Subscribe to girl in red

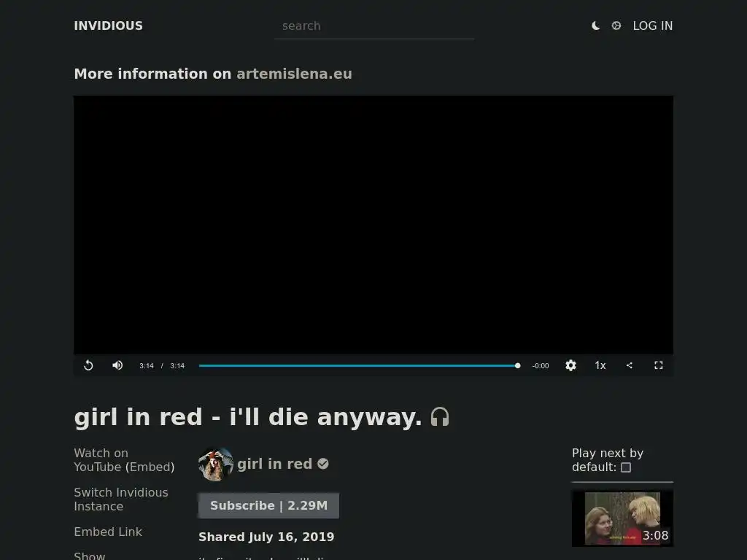(268, 506)
